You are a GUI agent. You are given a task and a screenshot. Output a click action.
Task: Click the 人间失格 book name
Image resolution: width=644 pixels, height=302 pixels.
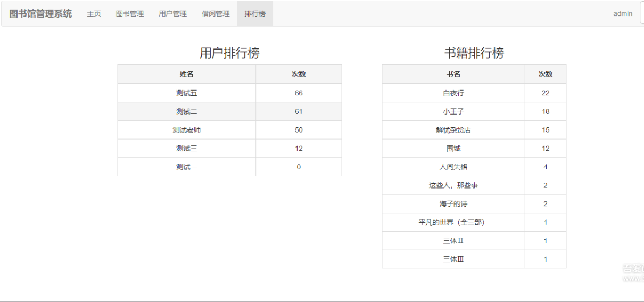(x=453, y=167)
